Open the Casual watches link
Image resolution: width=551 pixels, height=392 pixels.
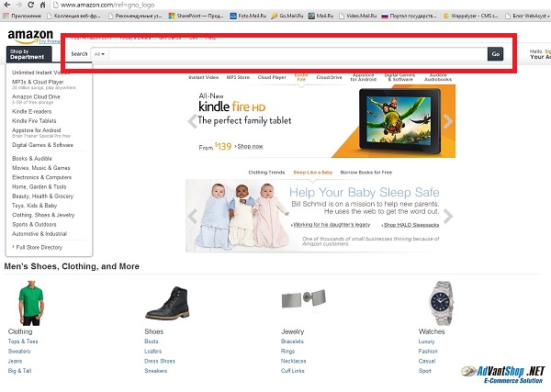[x=427, y=361]
